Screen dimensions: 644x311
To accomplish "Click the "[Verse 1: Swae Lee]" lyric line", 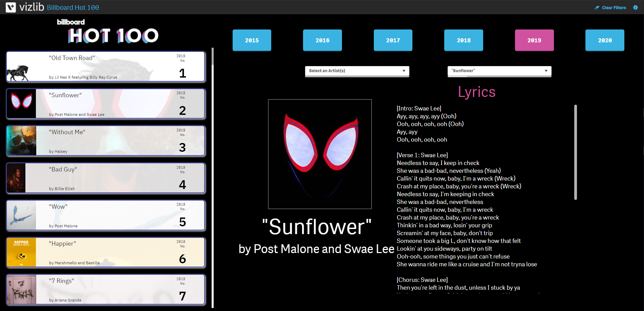I will pyautogui.click(x=422, y=155).
